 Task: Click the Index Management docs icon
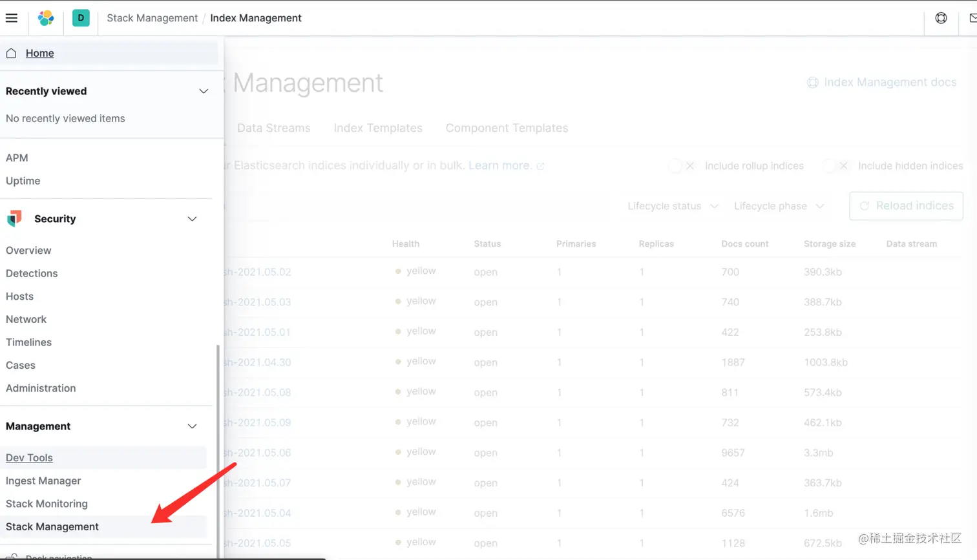812,83
